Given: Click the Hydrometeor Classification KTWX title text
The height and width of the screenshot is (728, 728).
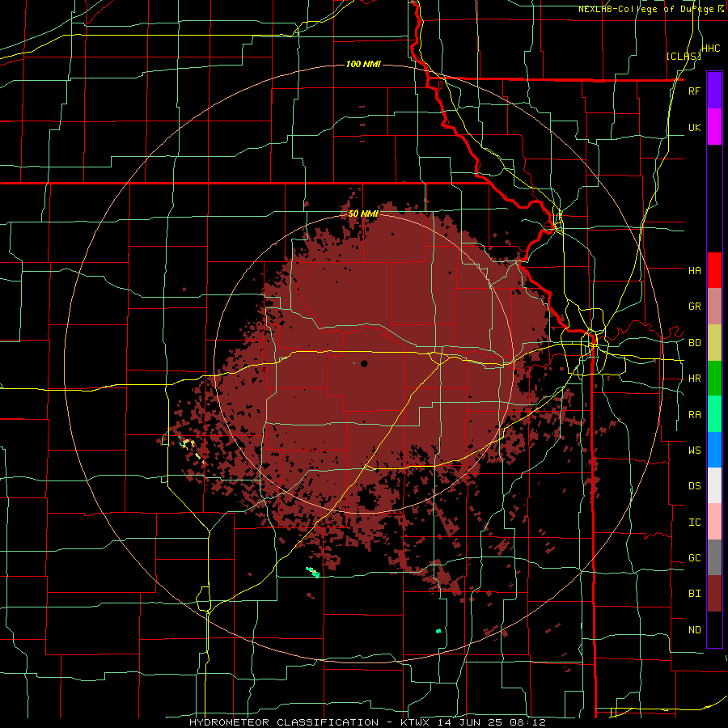Looking at the screenshot, I should click(367, 722).
